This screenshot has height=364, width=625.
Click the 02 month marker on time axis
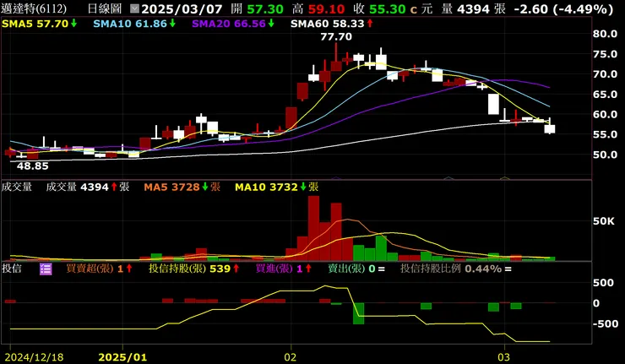[x=291, y=357]
